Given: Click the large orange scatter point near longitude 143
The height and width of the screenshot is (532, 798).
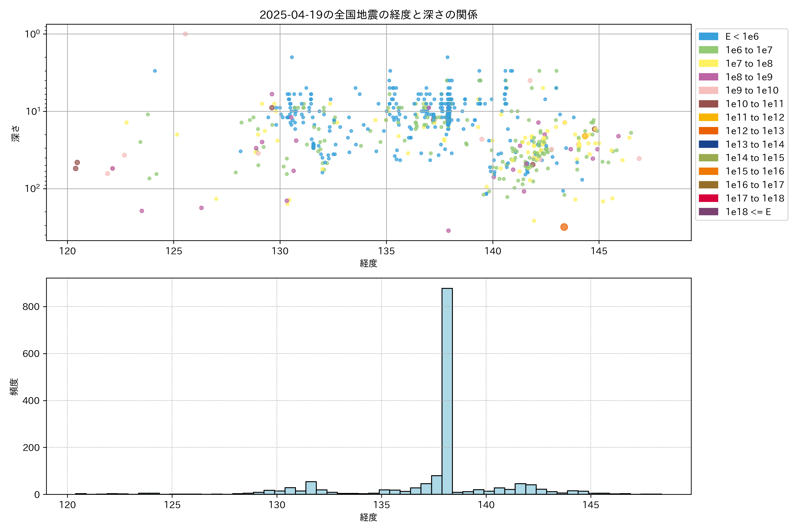Looking at the screenshot, I should tap(564, 227).
